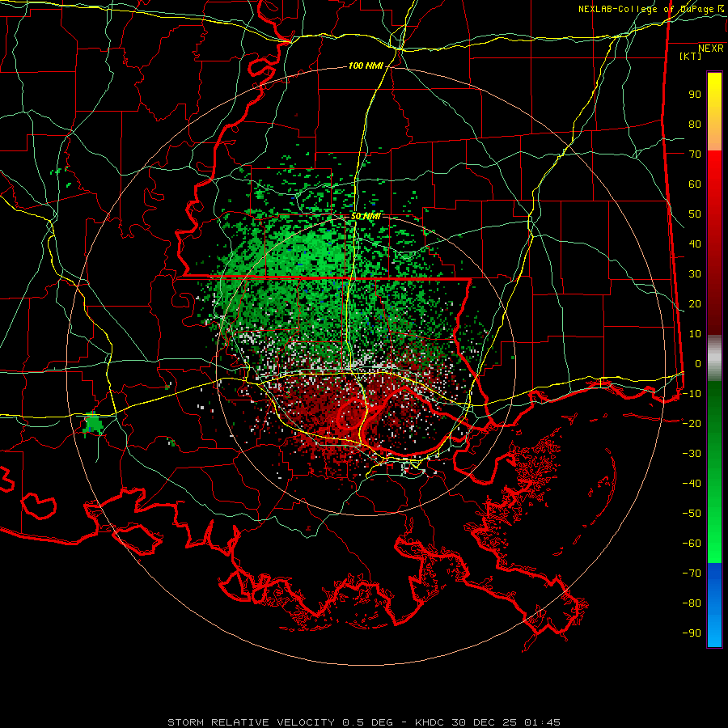This screenshot has height=728, width=728.
Task: Click the -70 knot scale value
Action: click(692, 574)
